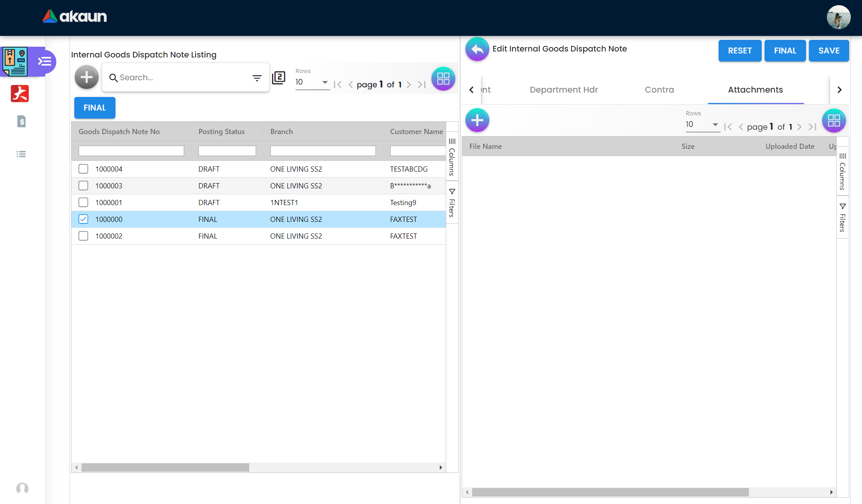Add a new attachment with the plus icon
This screenshot has width=862, height=504.
coord(477,120)
